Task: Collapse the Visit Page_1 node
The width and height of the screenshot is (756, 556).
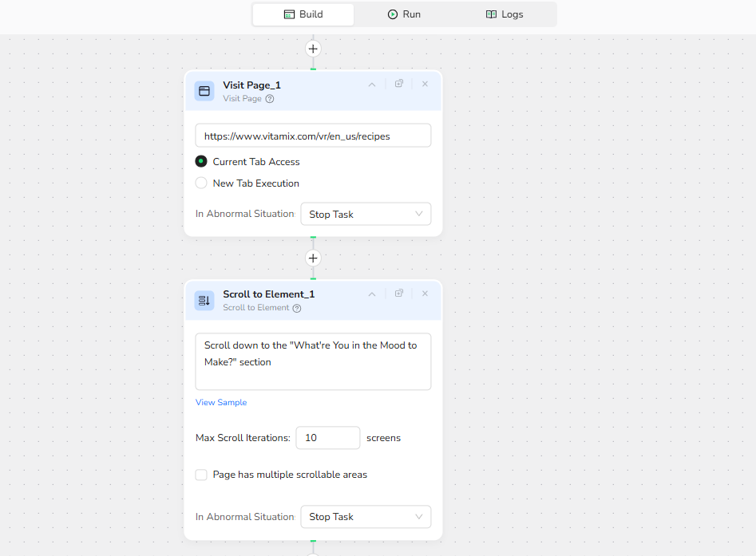Action: [x=372, y=85]
